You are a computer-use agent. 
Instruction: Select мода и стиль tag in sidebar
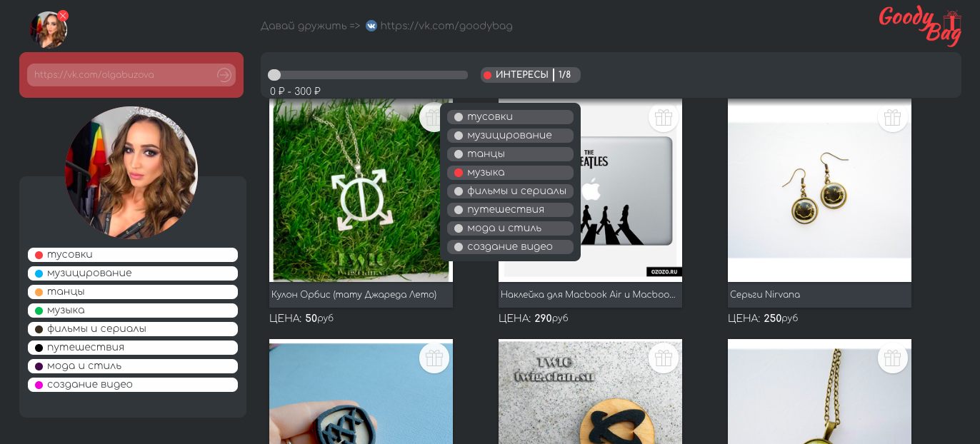tap(133, 366)
